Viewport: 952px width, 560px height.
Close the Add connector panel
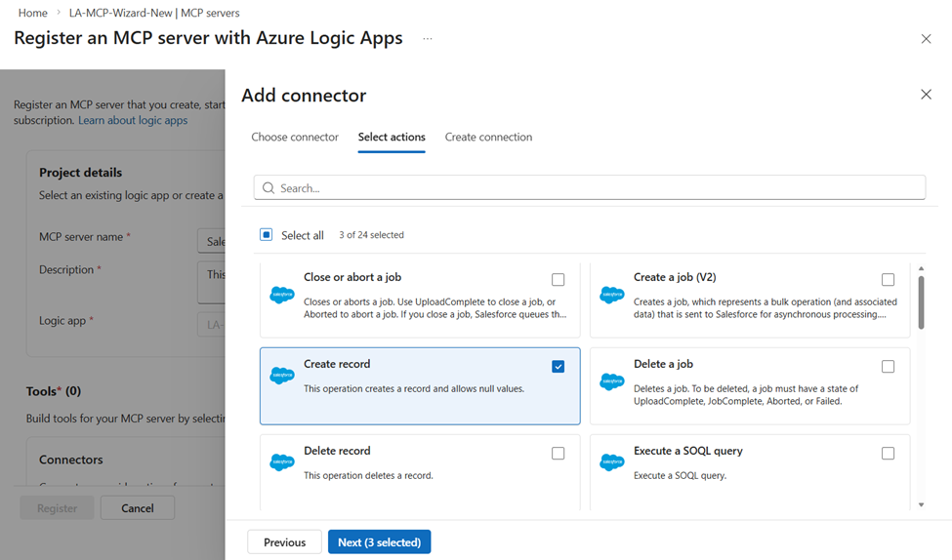(x=926, y=95)
